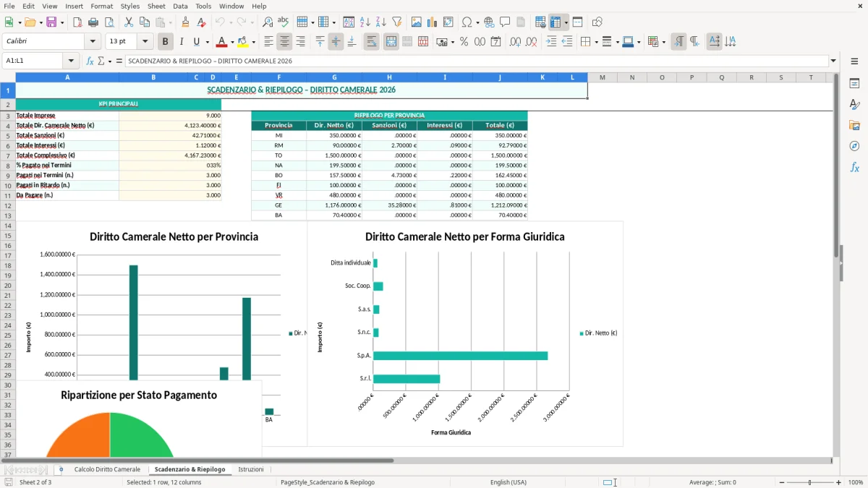Insert a pivot table

(x=448, y=22)
